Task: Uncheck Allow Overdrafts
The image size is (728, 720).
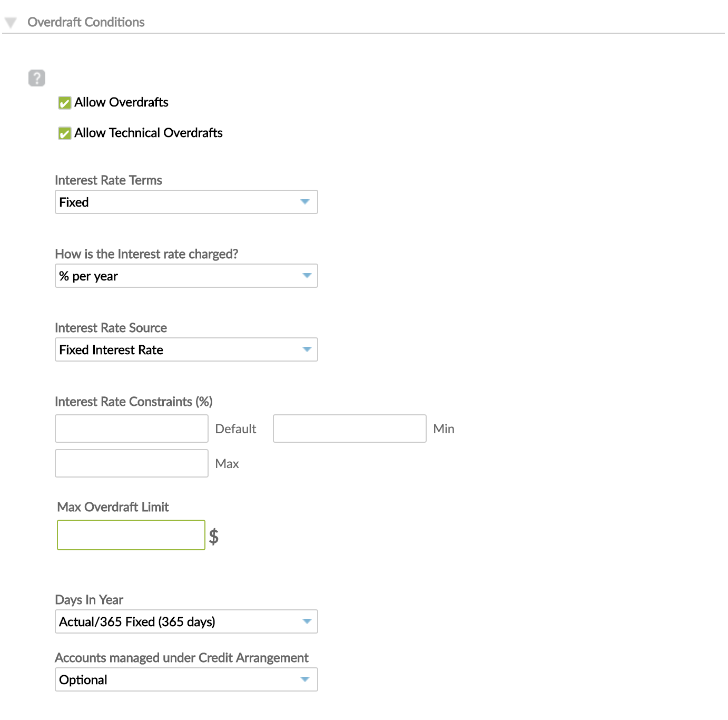Action: (x=64, y=103)
